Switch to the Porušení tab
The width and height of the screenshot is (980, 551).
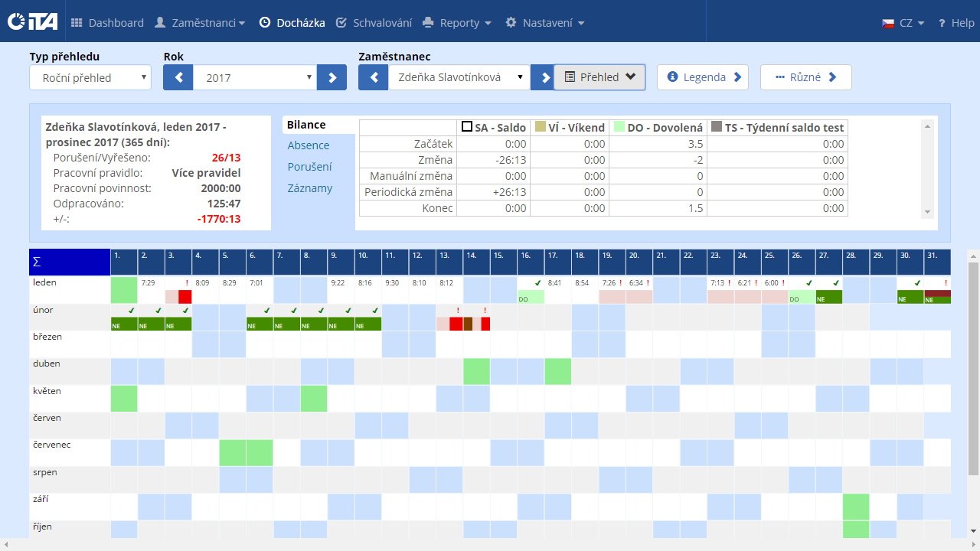(310, 167)
